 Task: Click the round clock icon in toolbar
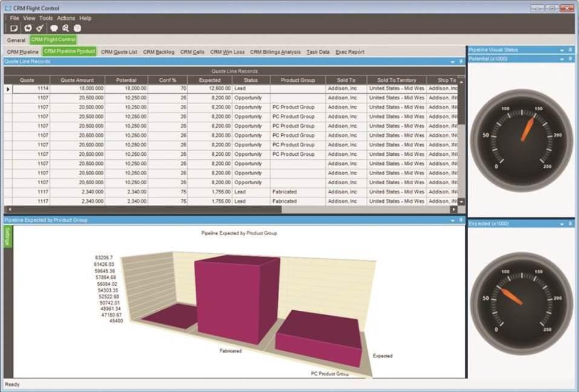pyautogui.click(x=78, y=28)
